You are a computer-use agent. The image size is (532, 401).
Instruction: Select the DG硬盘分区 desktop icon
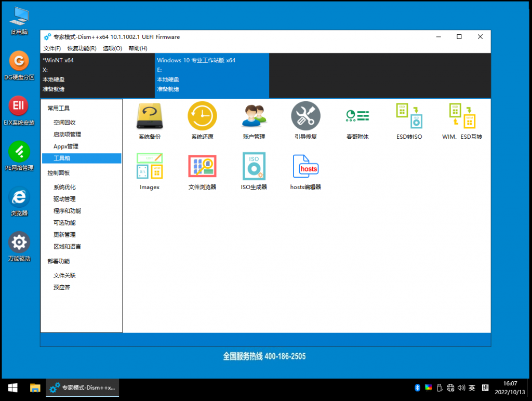click(x=19, y=65)
